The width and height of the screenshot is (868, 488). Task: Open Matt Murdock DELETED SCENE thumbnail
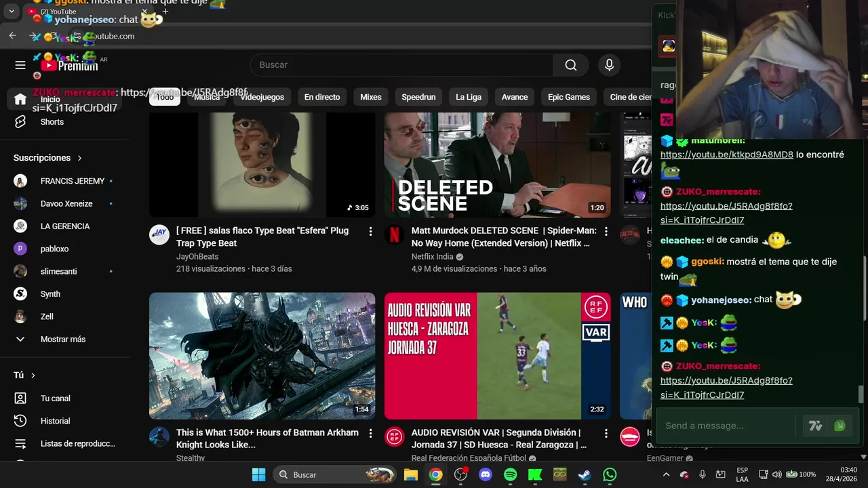point(497,165)
